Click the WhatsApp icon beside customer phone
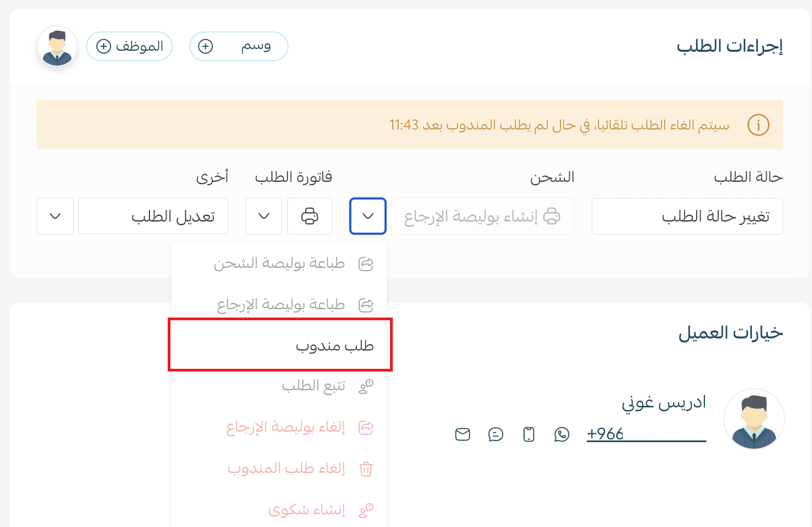The image size is (812, 527). point(562,434)
